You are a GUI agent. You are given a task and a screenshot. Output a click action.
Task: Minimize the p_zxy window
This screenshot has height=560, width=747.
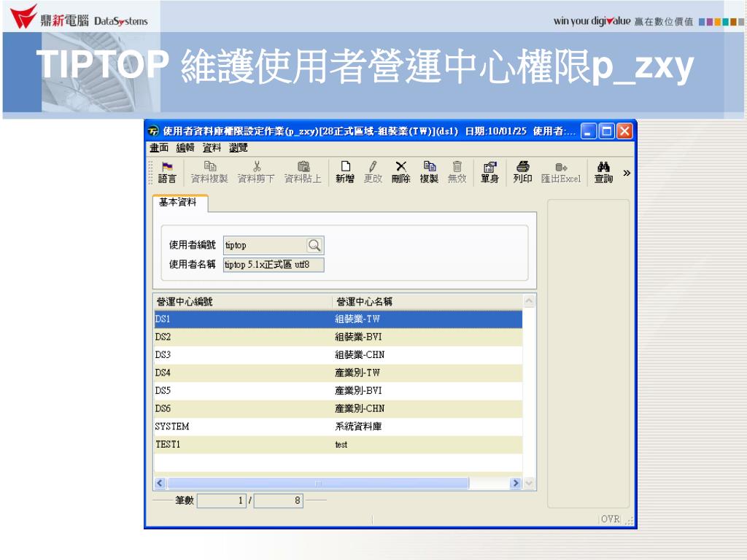[x=589, y=131]
